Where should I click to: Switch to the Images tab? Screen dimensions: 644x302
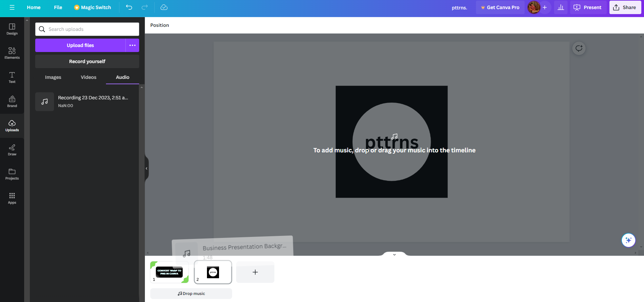53,77
